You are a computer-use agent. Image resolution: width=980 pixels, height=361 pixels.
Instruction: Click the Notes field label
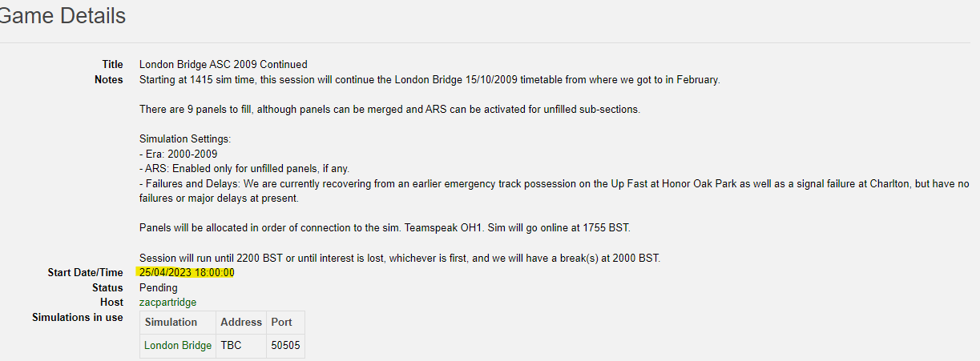(x=109, y=79)
